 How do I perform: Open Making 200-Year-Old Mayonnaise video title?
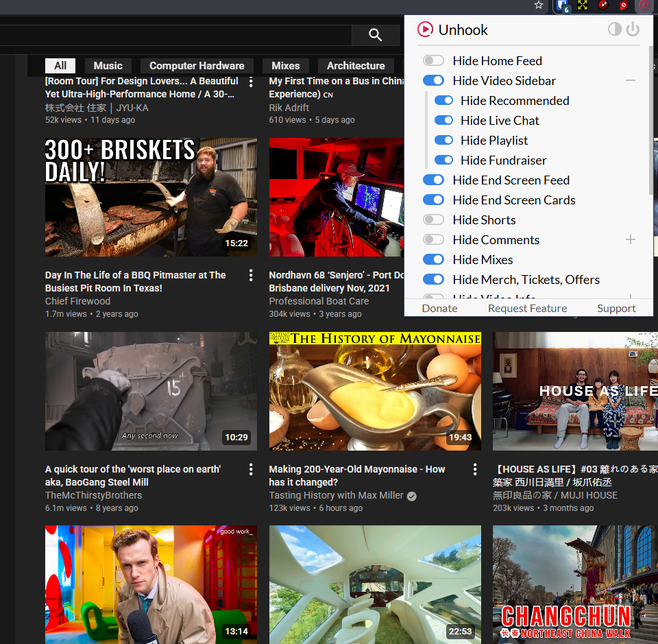click(x=356, y=475)
